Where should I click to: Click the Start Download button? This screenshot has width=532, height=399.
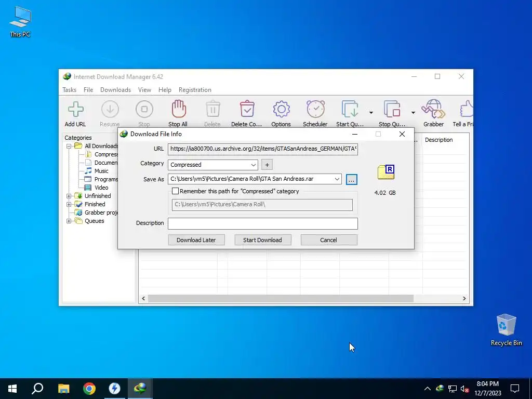tap(262, 240)
